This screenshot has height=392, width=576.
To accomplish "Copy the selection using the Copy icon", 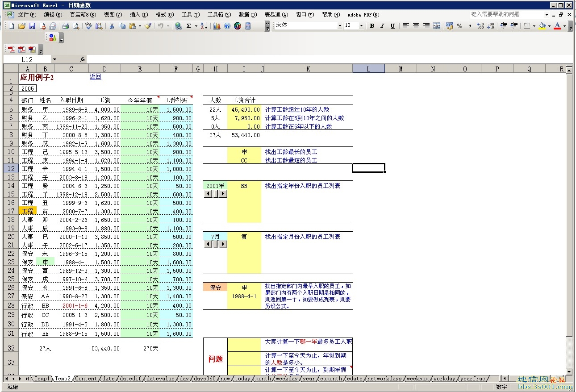I will click(122, 26).
